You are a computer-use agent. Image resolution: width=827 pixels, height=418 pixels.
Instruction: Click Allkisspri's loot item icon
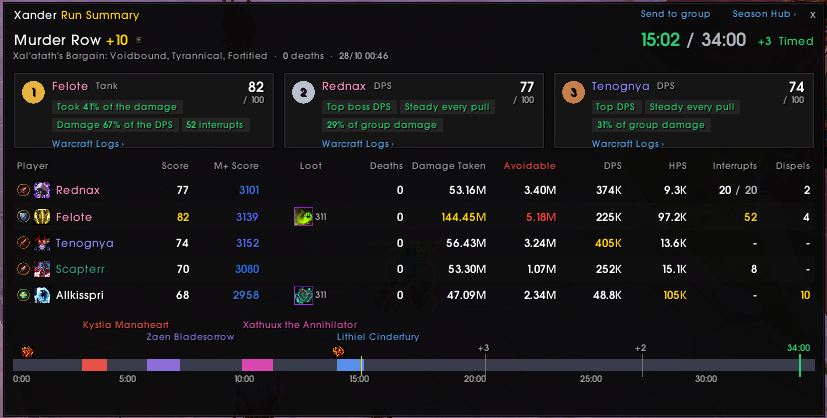tap(303, 295)
